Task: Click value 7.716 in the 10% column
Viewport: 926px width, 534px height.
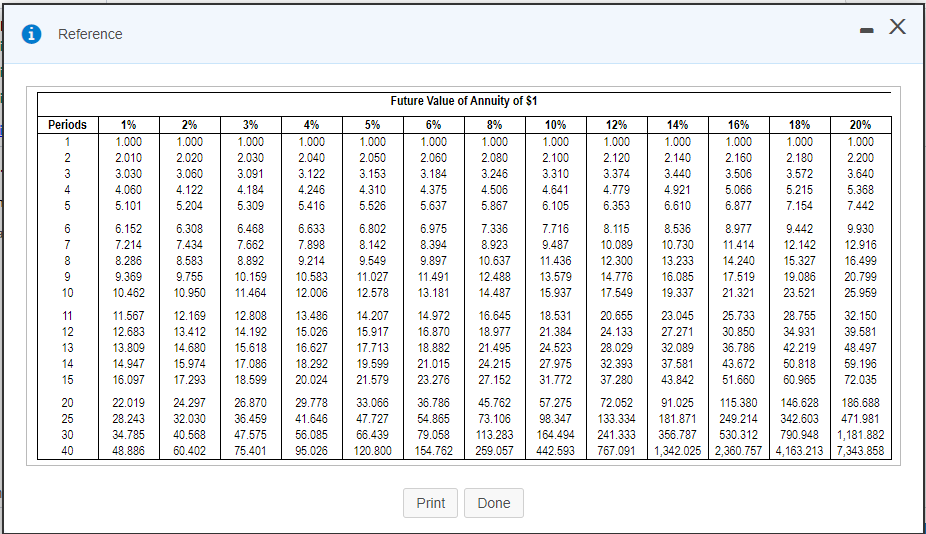Action: click(555, 229)
